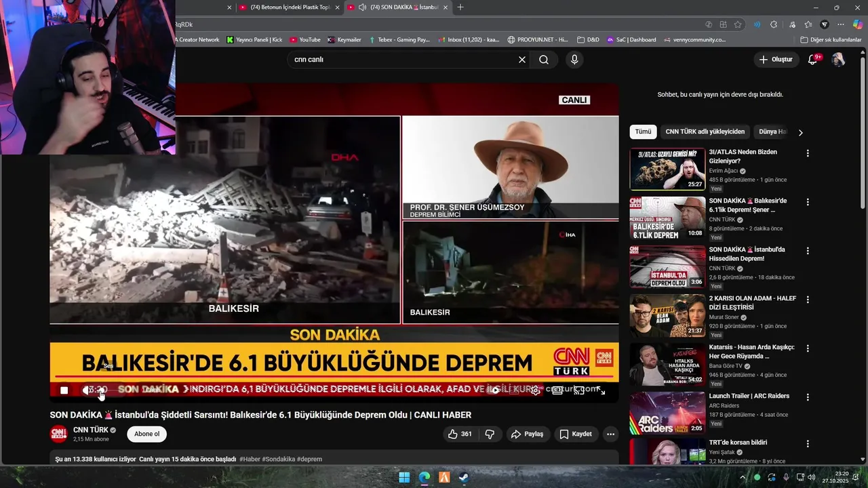Screen dimensions: 868x488
Task: Open the Copilot icon in browser toolbar
Action: point(857,24)
